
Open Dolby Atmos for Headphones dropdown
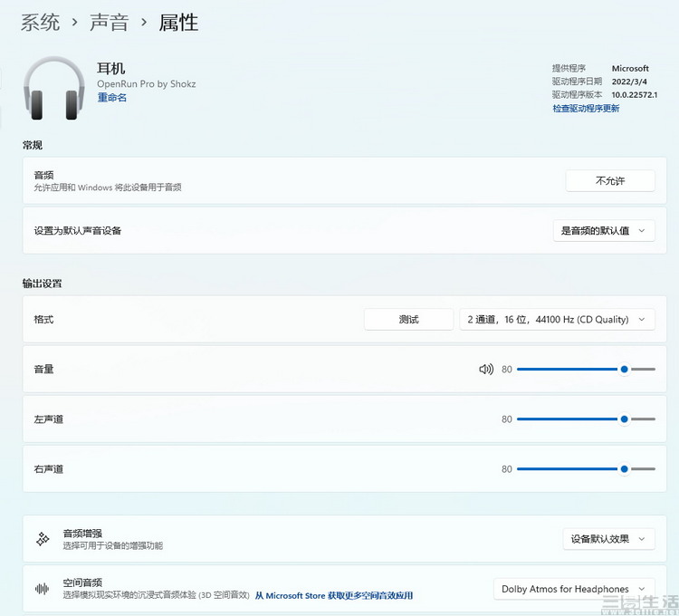(574, 589)
